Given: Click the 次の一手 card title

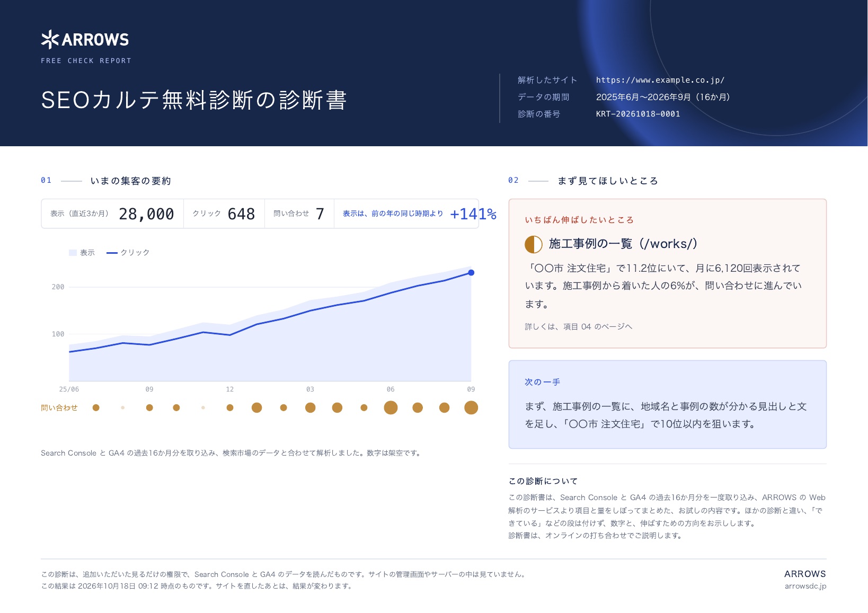Looking at the screenshot, I should [x=542, y=382].
